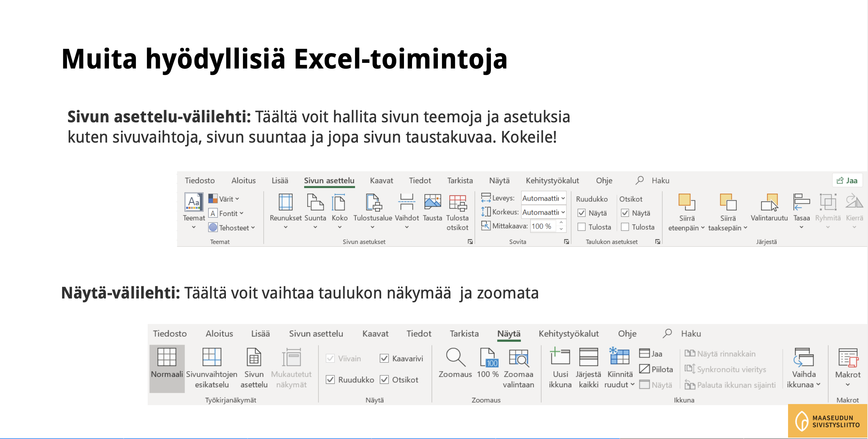Click Siirrä taaksepäin send backward icon
This screenshot has width=868, height=439.
tap(728, 202)
